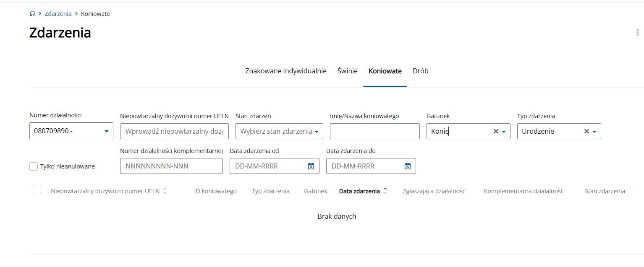The width and height of the screenshot is (644, 267).
Task: Expand the Gatunek dropdown arrow
Action: coord(503,131)
